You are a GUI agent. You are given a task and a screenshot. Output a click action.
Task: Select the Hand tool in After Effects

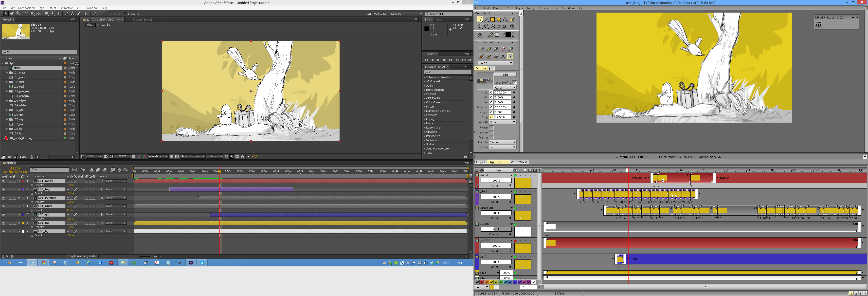(x=12, y=14)
